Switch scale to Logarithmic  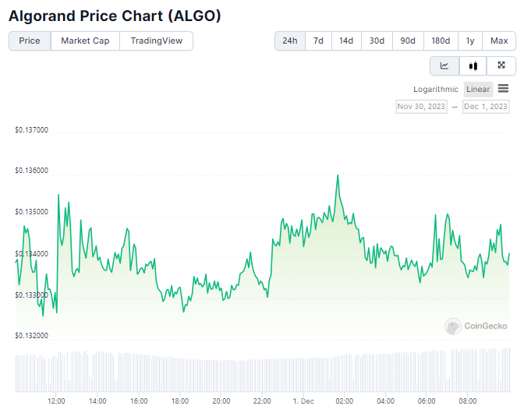435,89
